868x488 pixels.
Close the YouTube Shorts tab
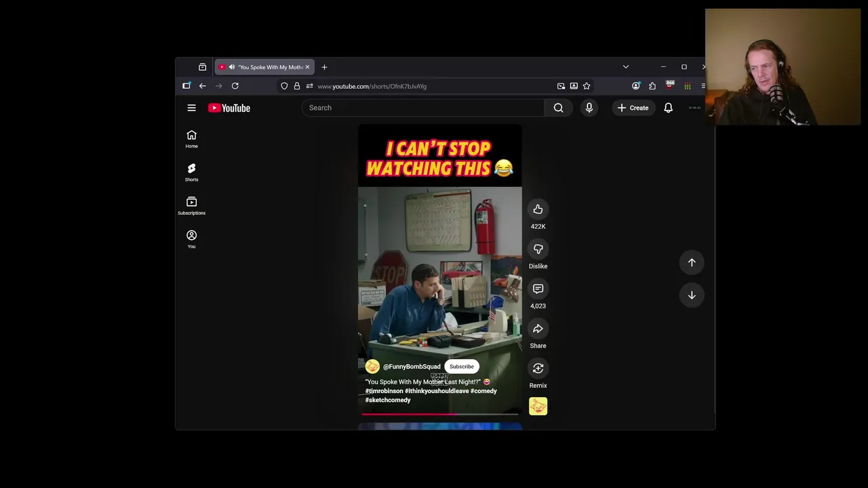click(x=307, y=67)
